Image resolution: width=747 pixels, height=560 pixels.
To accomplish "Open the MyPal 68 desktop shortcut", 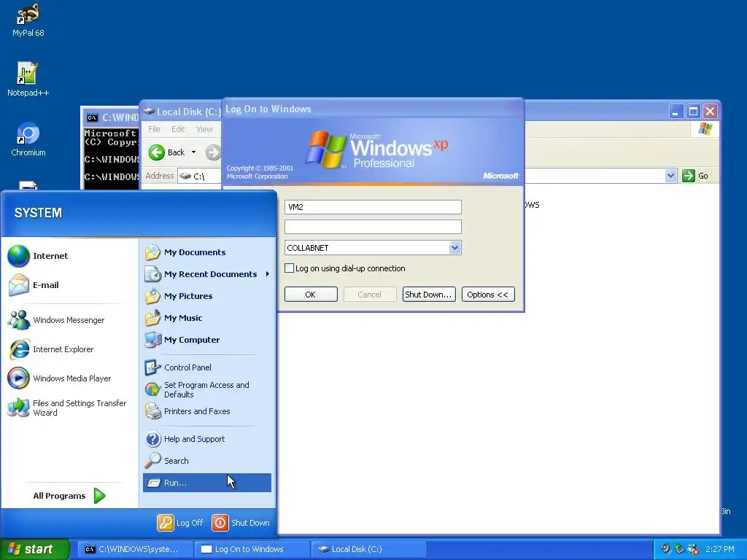I will (x=28, y=20).
